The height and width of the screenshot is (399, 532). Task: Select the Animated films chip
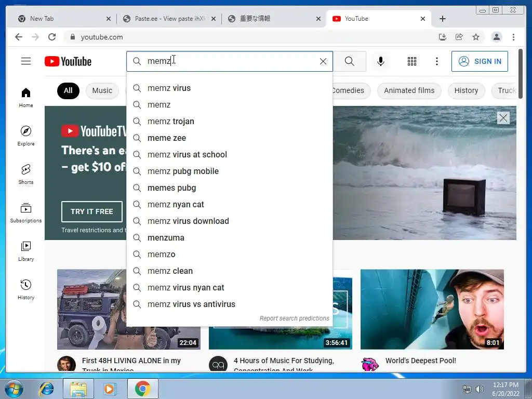pos(409,90)
